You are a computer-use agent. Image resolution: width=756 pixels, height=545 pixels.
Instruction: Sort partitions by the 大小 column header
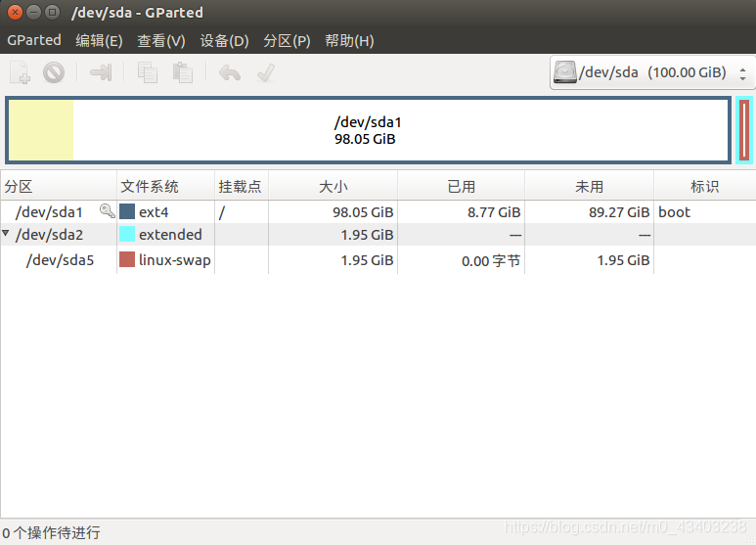pos(333,186)
